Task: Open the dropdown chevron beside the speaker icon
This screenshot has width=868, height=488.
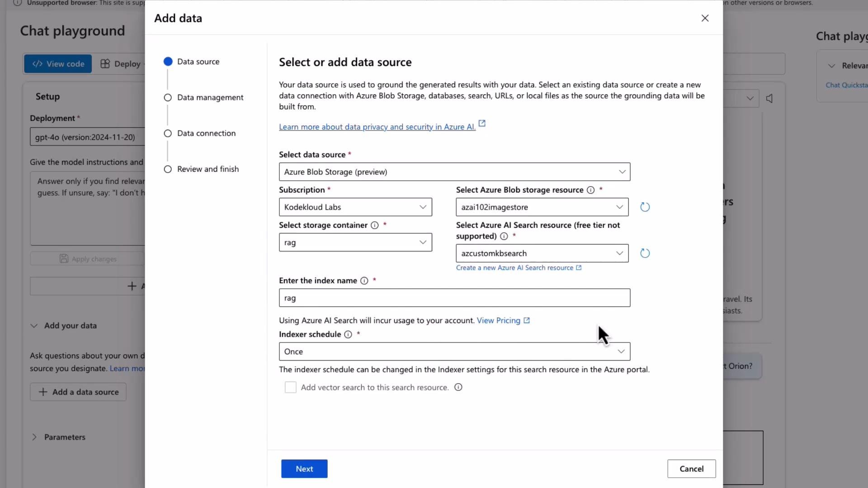Action: [750, 99]
